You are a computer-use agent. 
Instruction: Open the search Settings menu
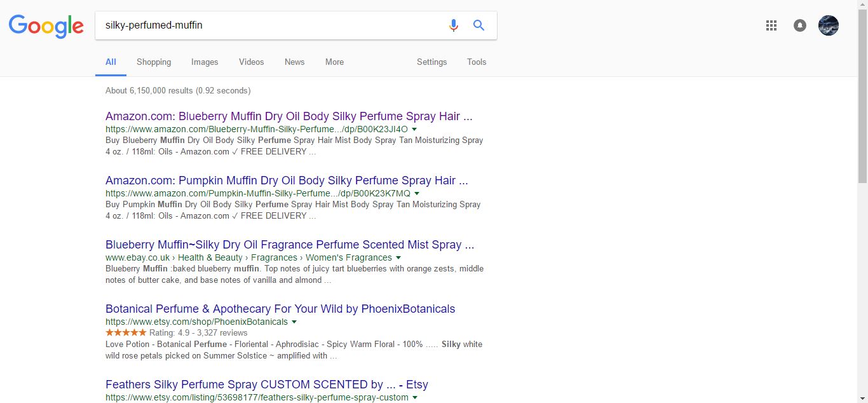[431, 62]
